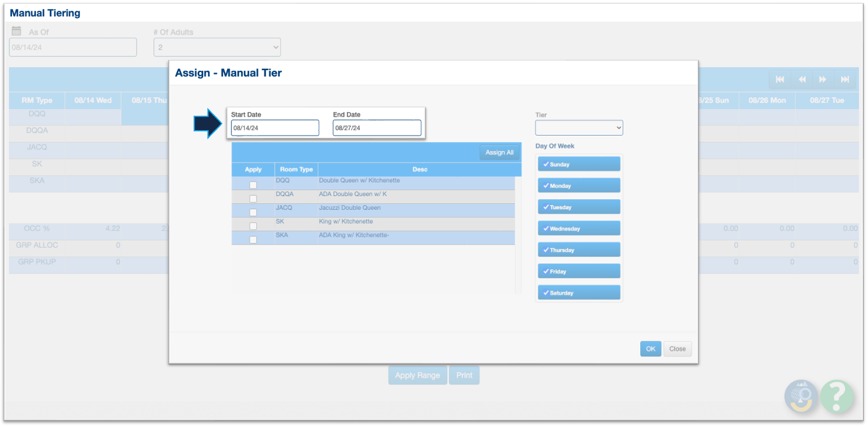The width and height of the screenshot is (868, 427).
Task: Toggle the Saturday day button
Action: pos(578,293)
